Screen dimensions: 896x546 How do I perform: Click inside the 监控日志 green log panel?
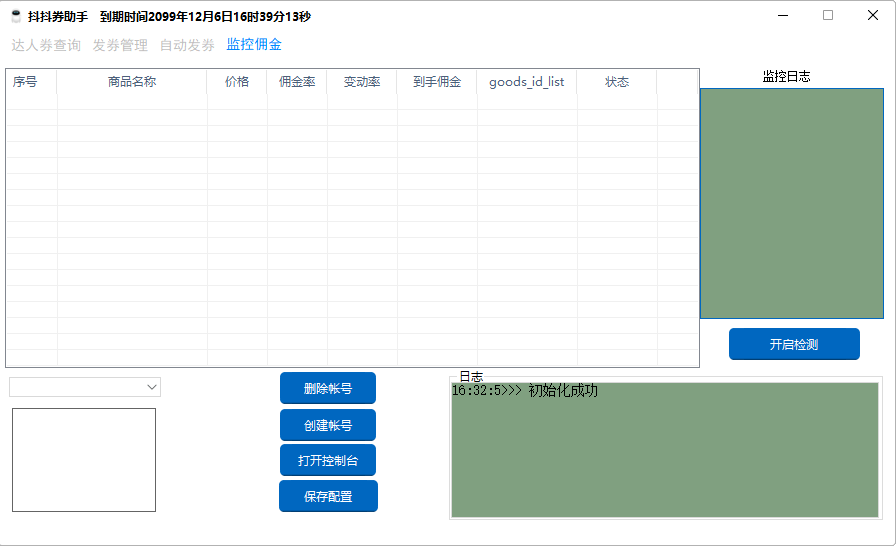[791, 203]
